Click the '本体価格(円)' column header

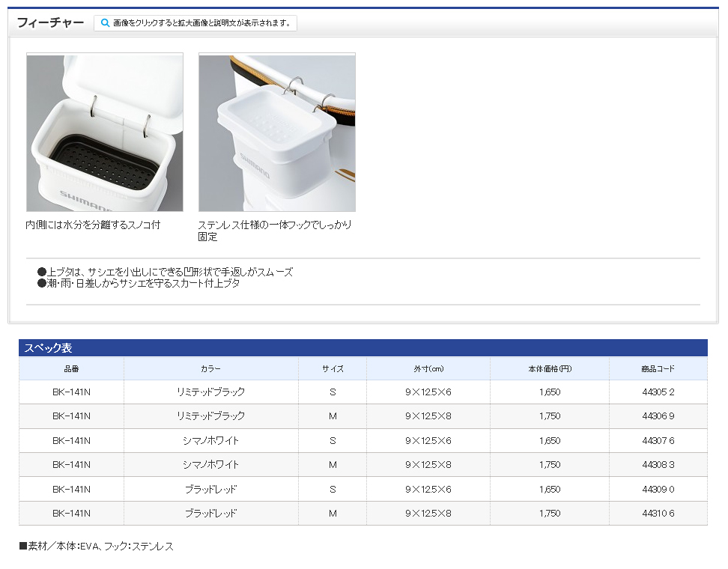point(550,369)
